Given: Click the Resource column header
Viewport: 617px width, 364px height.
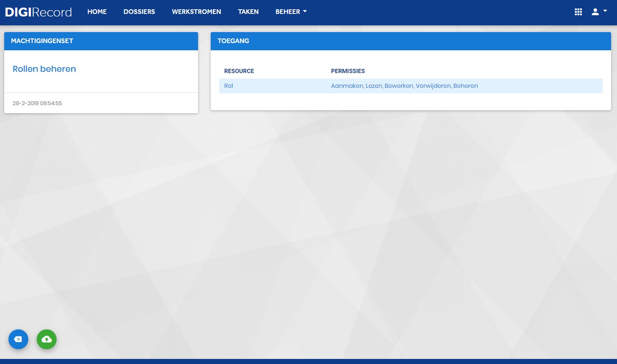Looking at the screenshot, I should 239,71.
